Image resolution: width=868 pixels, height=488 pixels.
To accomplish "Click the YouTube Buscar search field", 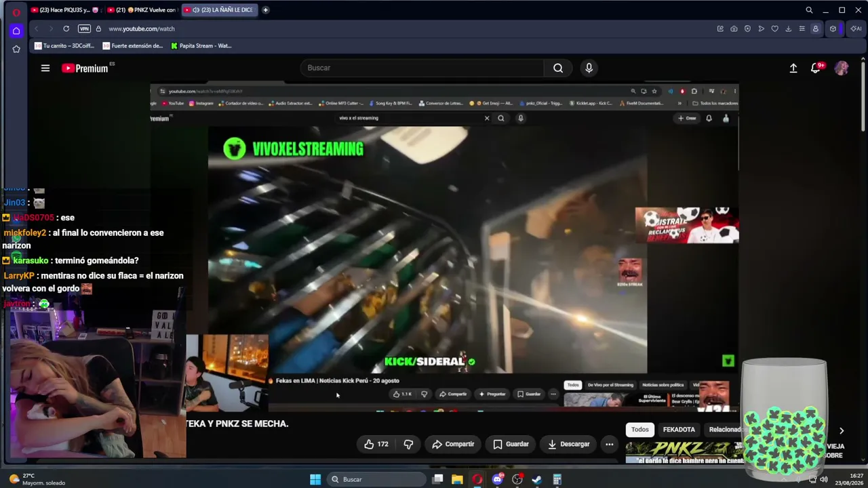I will pos(422,68).
